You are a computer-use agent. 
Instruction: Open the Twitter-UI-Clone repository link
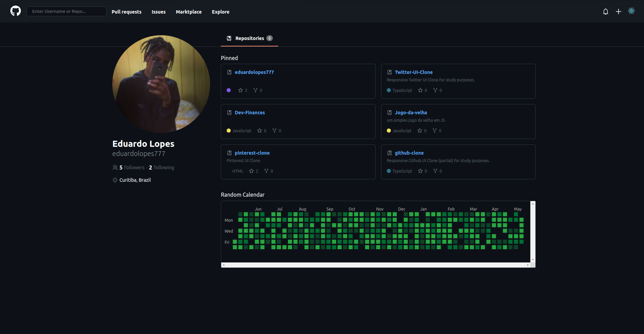tap(414, 72)
